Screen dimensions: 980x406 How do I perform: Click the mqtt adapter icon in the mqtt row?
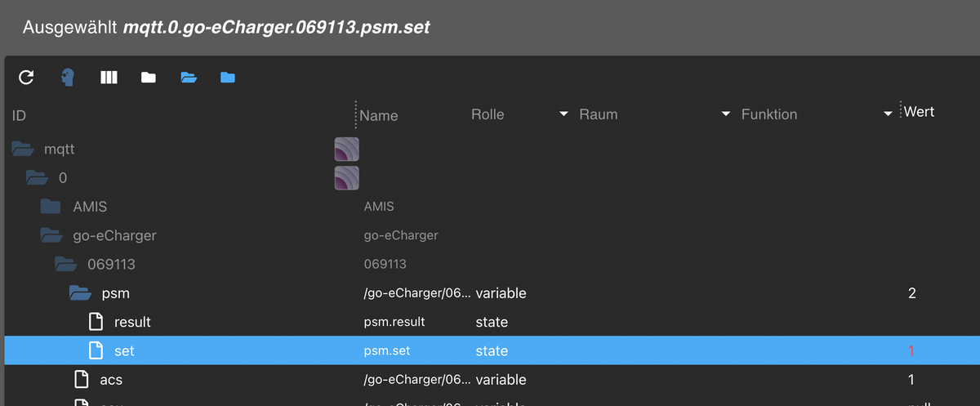347,149
